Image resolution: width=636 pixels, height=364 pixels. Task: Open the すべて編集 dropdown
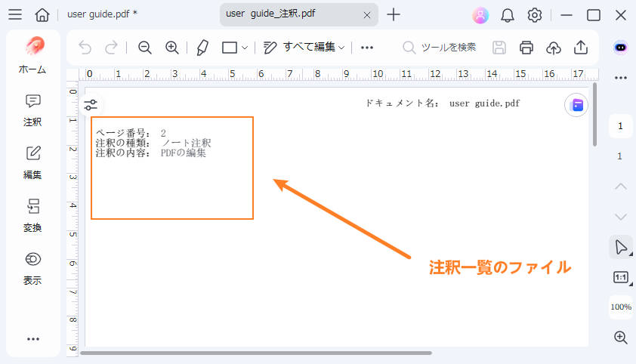(304, 48)
